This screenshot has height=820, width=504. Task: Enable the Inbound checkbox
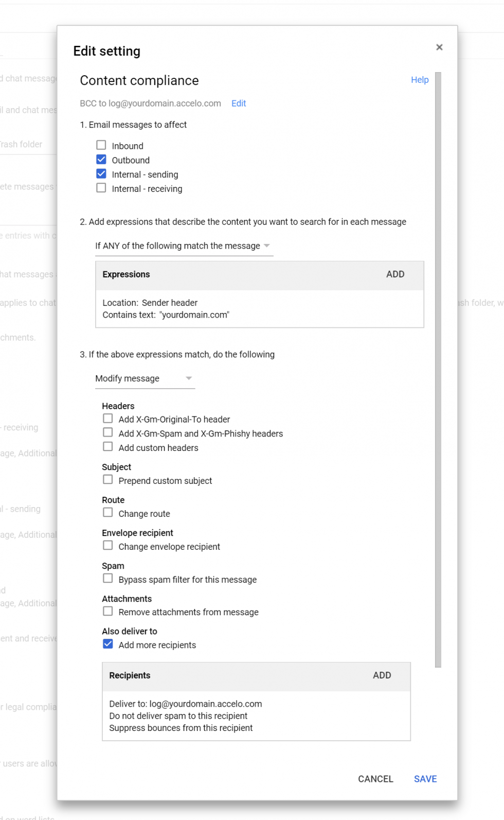[x=101, y=146]
